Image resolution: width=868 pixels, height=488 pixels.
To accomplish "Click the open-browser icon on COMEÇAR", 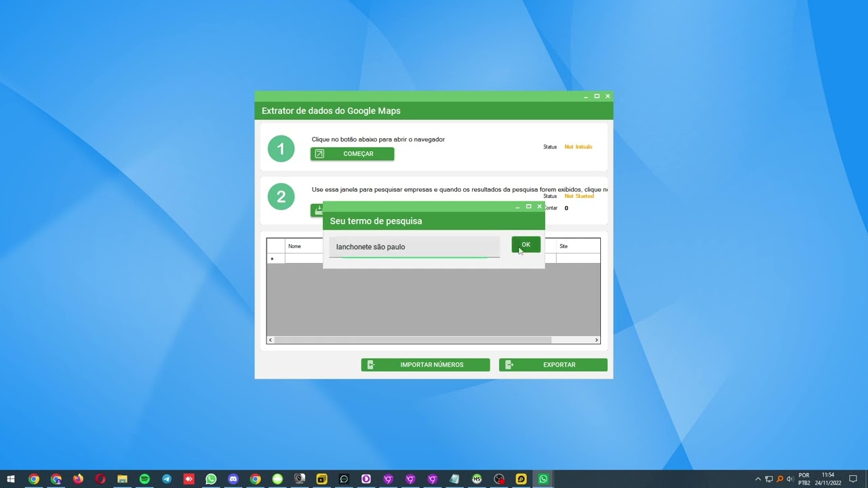I will pyautogui.click(x=319, y=154).
